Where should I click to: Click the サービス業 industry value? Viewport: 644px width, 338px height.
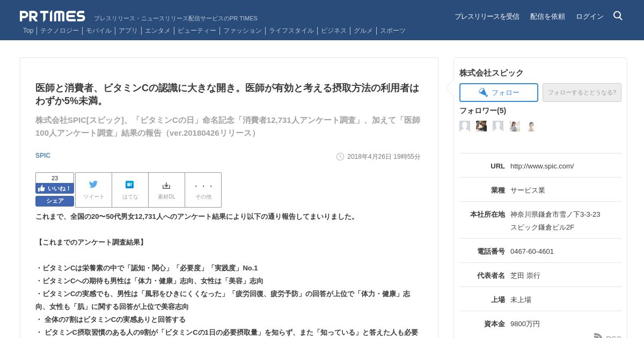[x=528, y=190]
